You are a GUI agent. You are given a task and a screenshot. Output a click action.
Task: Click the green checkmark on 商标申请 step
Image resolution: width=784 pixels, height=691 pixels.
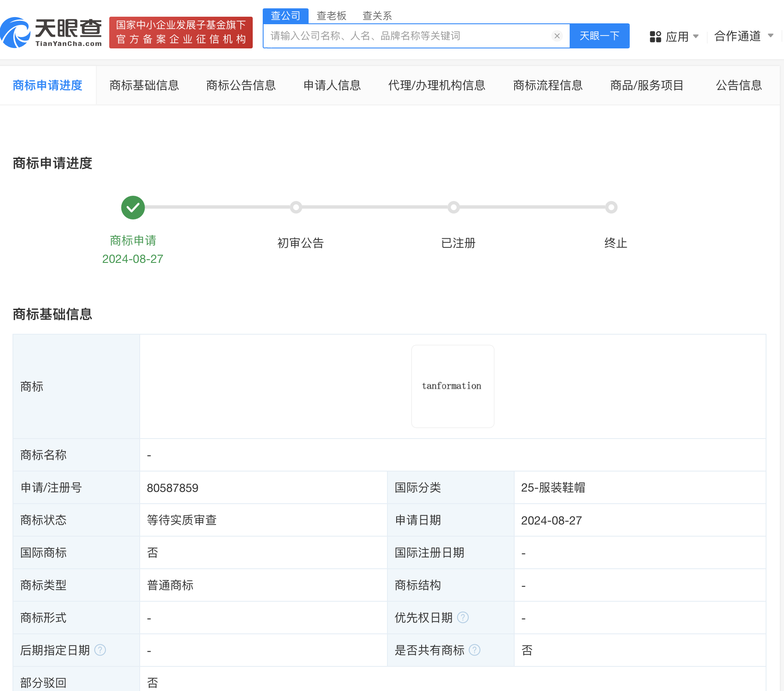(133, 207)
